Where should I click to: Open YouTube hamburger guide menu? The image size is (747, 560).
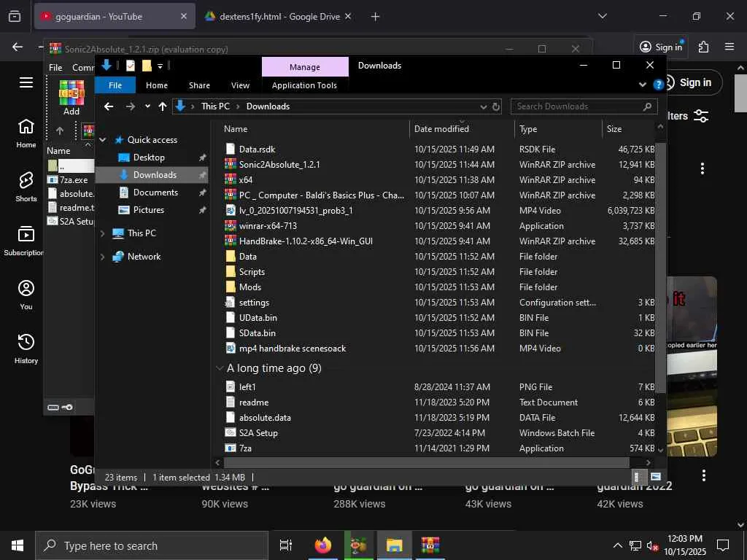click(26, 82)
